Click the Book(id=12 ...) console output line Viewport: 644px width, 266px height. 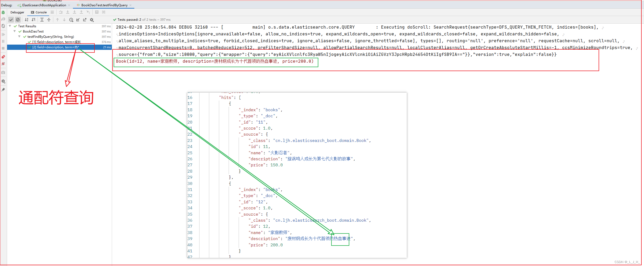[x=215, y=61]
